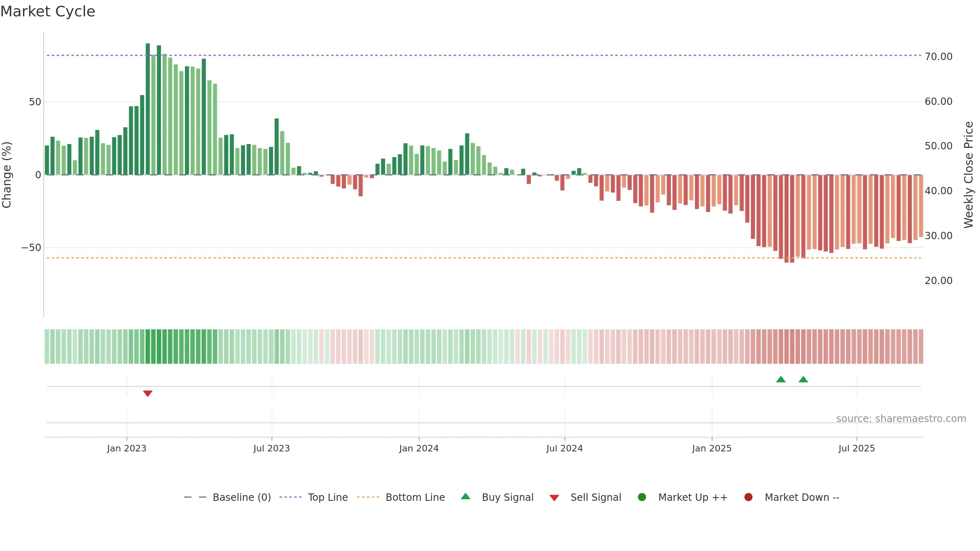Select the second green buy signal marker in 2025
Screen dimensions: 980x551
803,379
